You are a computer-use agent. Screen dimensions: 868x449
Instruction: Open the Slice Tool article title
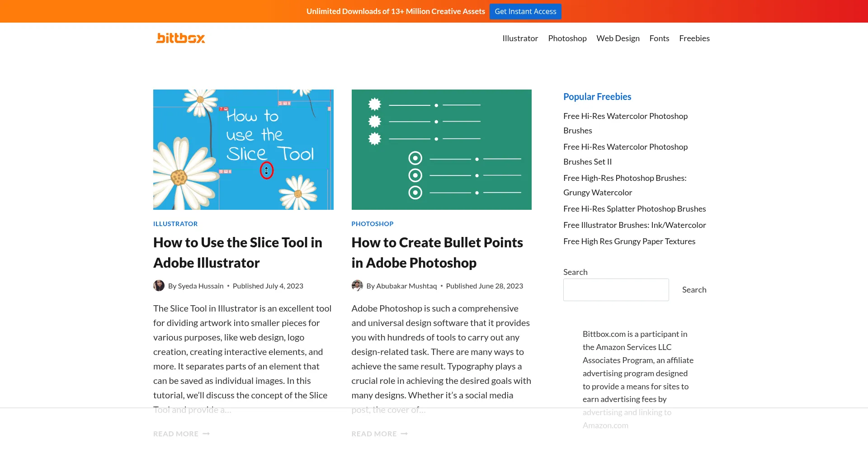click(x=237, y=252)
